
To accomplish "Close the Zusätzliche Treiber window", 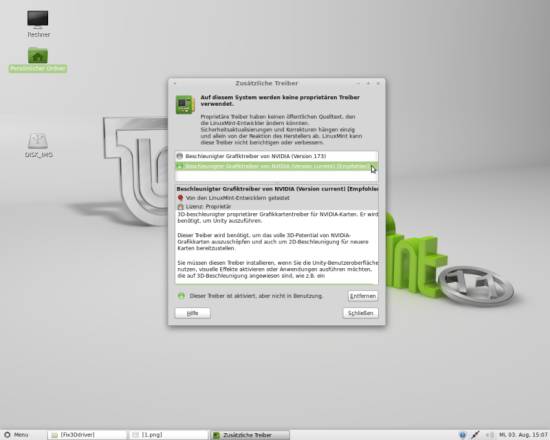I will click(x=378, y=83).
